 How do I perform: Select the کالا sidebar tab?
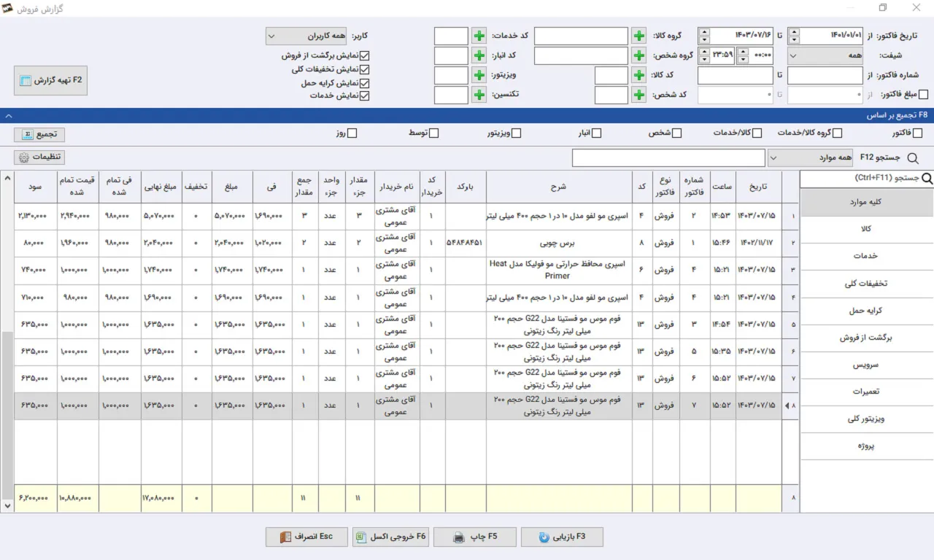[867, 229]
